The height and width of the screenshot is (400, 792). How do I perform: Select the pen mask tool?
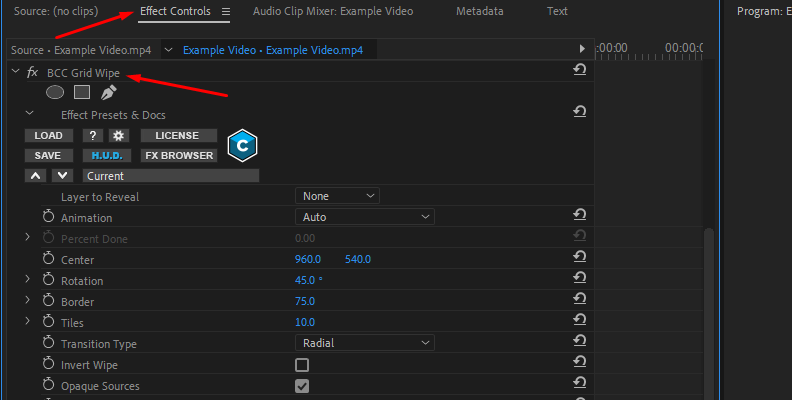[108, 92]
